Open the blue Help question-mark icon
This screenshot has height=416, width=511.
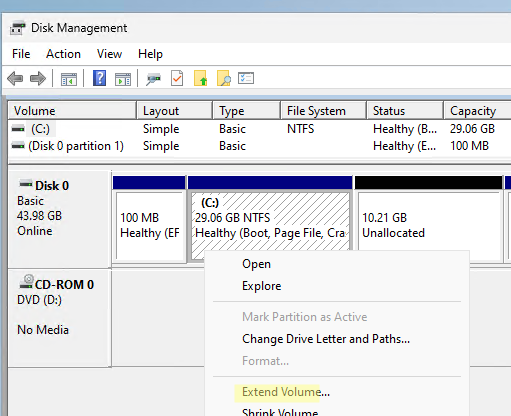coord(99,78)
